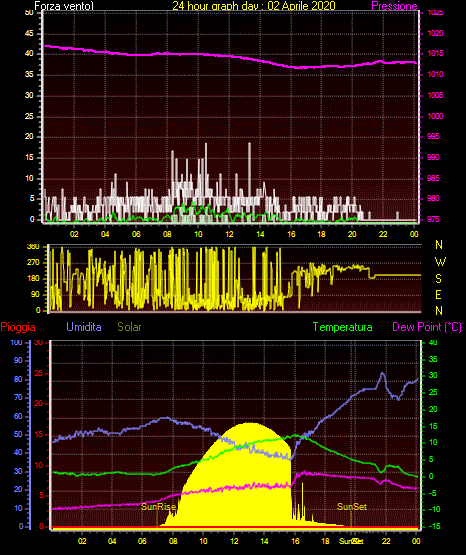The width and height of the screenshot is (466, 555).
Task: Click the "270" wind direction axis value
Action: coord(34,263)
